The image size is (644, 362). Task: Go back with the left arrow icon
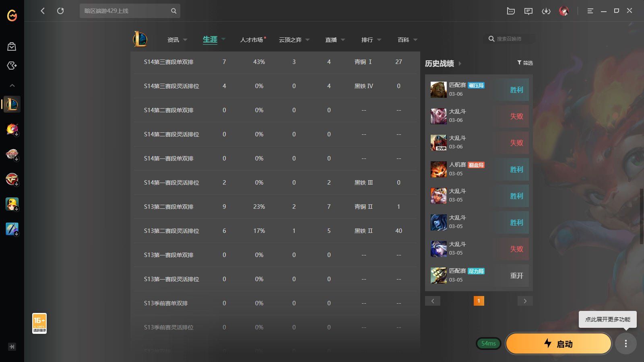43,11
